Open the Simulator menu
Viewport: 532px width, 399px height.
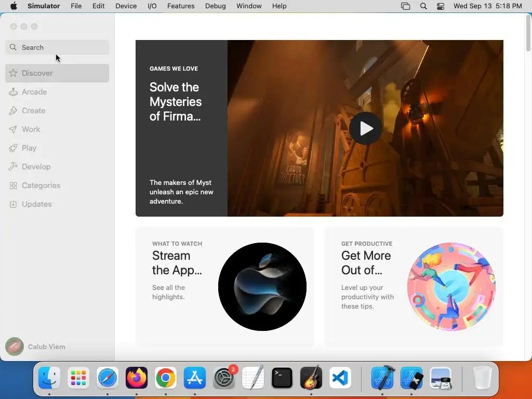[x=44, y=6]
